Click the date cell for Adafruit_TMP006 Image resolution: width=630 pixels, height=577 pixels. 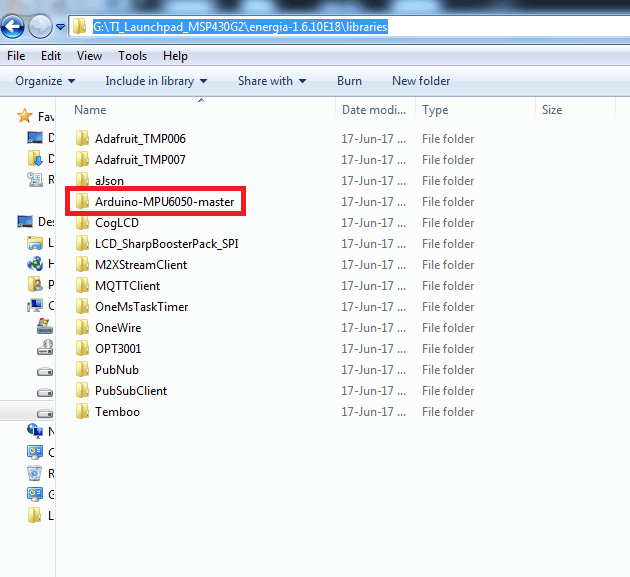click(374, 139)
